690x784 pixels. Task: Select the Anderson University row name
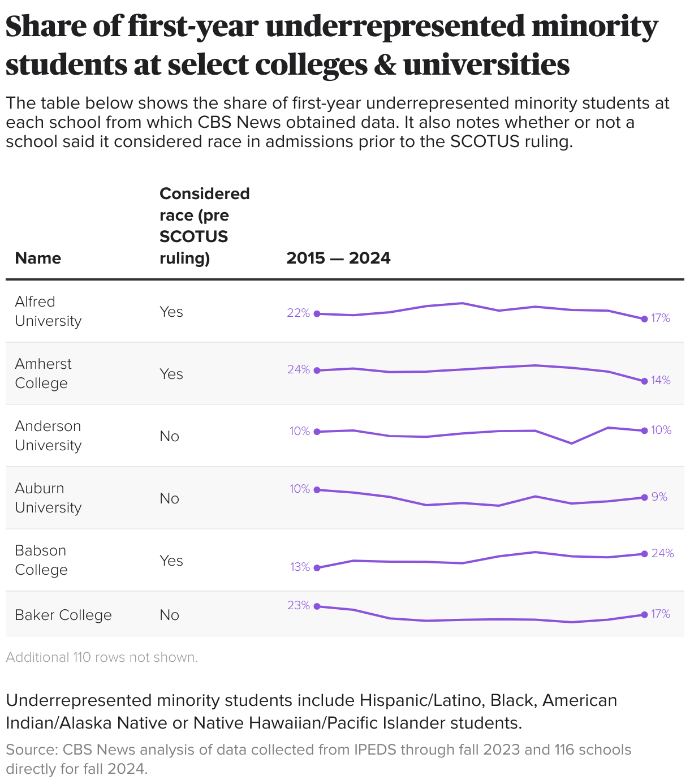(x=48, y=436)
